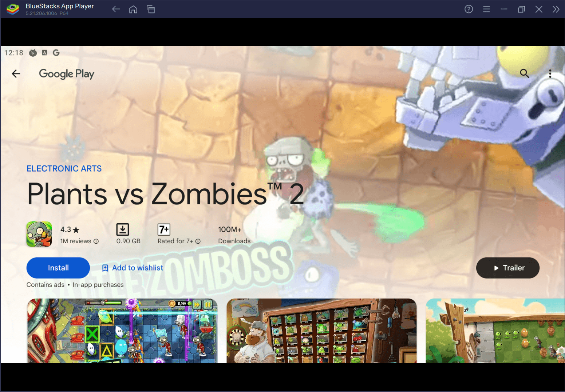Open first gameplay screenshot thumbnail
This screenshot has height=392, width=565.
pyautogui.click(x=123, y=331)
